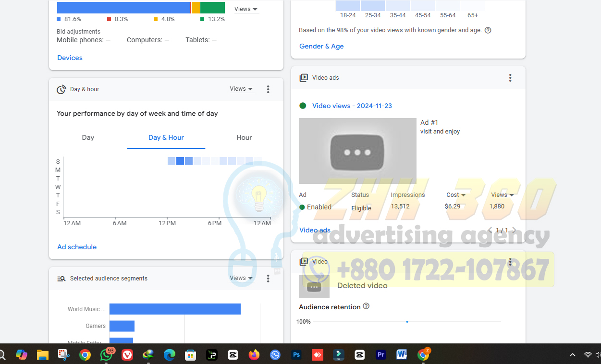Open Video views - 2024-11-23 campaign link
Viewport: 601px width, 364px height.
(x=352, y=106)
